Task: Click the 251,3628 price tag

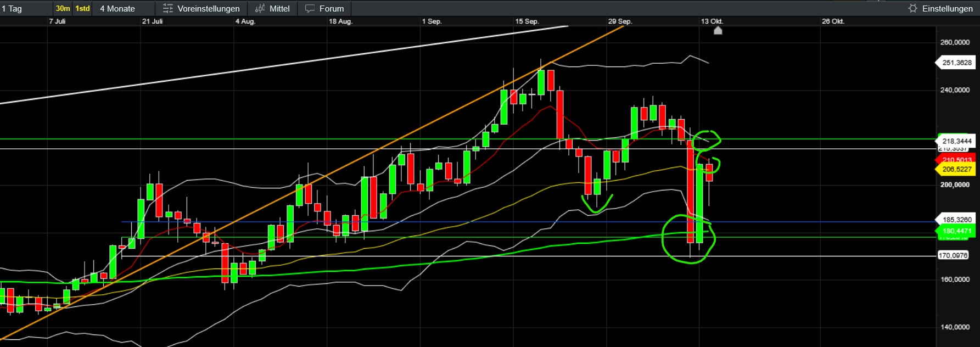Action: tap(956, 63)
